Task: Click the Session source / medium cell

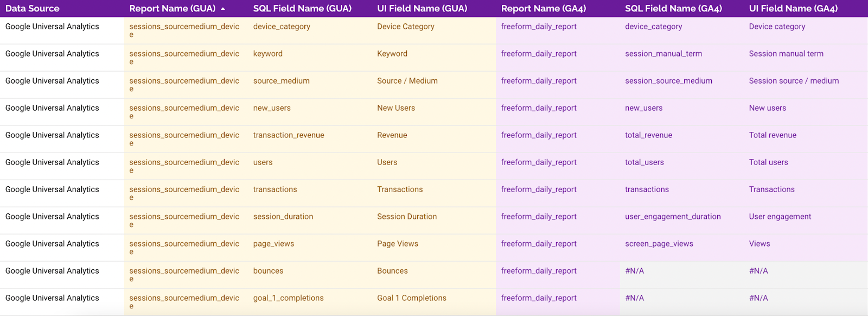Action: pos(794,81)
